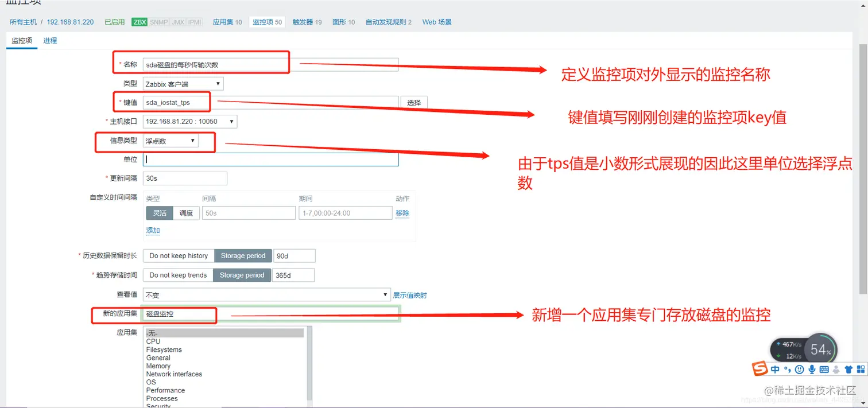Click the 所有主机 breadcrumb link
The width and height of the screenshot is (868, 408).
coord(23,22)
